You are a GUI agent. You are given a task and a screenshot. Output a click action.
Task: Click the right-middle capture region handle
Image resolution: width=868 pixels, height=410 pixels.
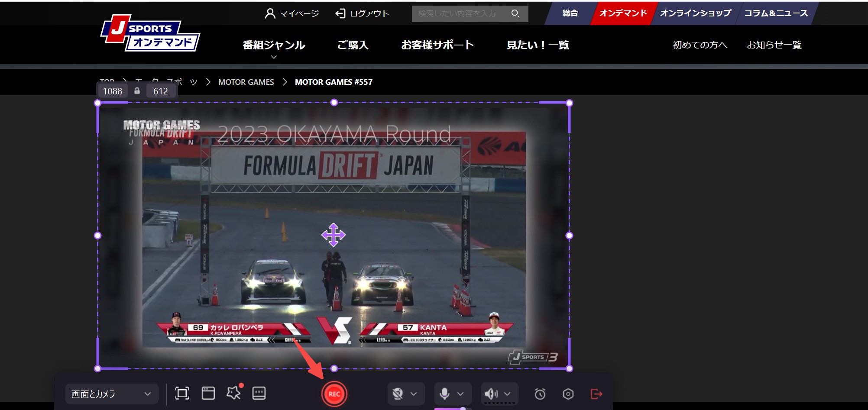click(570, 236)
